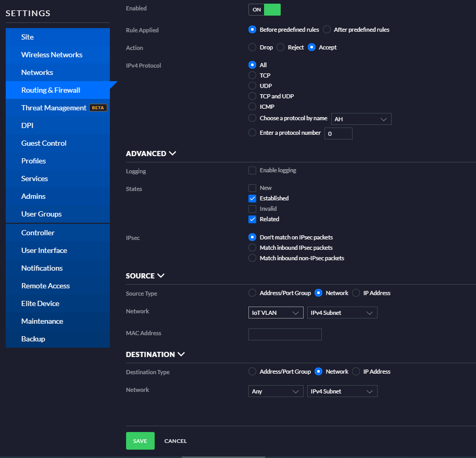This screenshot has width=476, height=458.
Task: Check the New state box
Action: click(252, 188)
